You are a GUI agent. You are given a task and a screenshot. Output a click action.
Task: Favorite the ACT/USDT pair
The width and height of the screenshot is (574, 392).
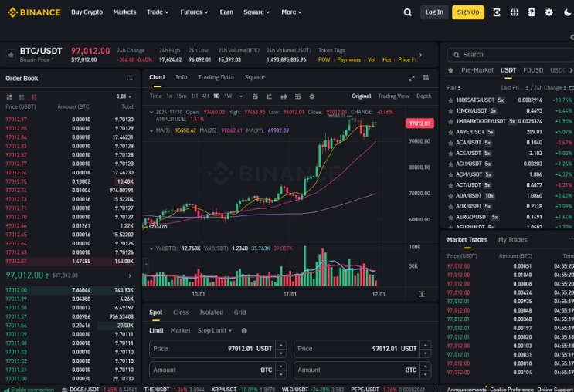[450, 185]
